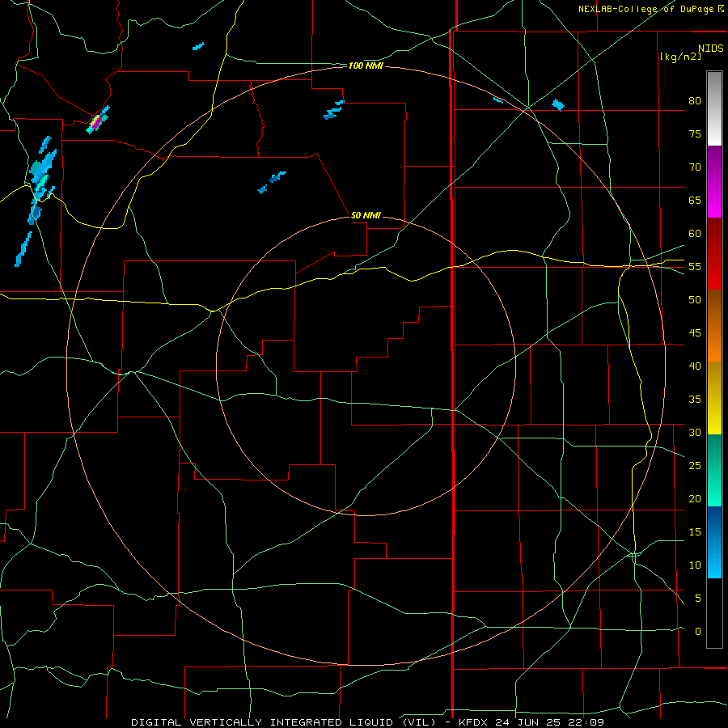Click the blue echo just inside the 100 NMI label

click(333, 110)
